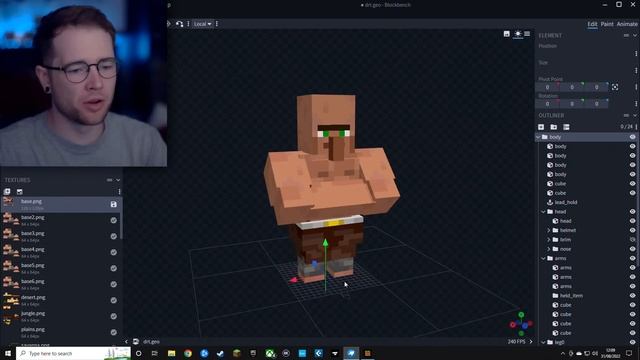Collapse the head group in Outliner
Viewport: 640px width, 360px height.
[544, 212]
